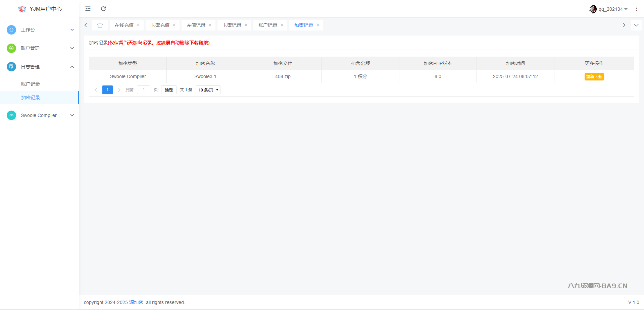The height and width of the screenshot is (310, 644).
Task: Open the home tab icon
Action: coord(100,25)
